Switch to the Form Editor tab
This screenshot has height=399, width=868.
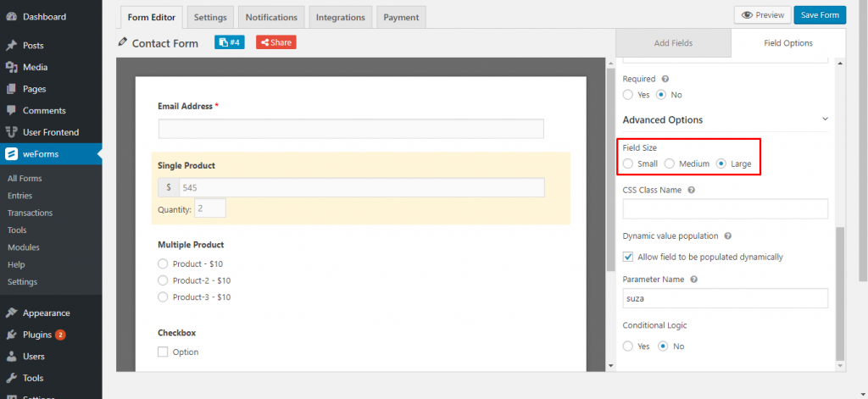[x=151, y=17]
